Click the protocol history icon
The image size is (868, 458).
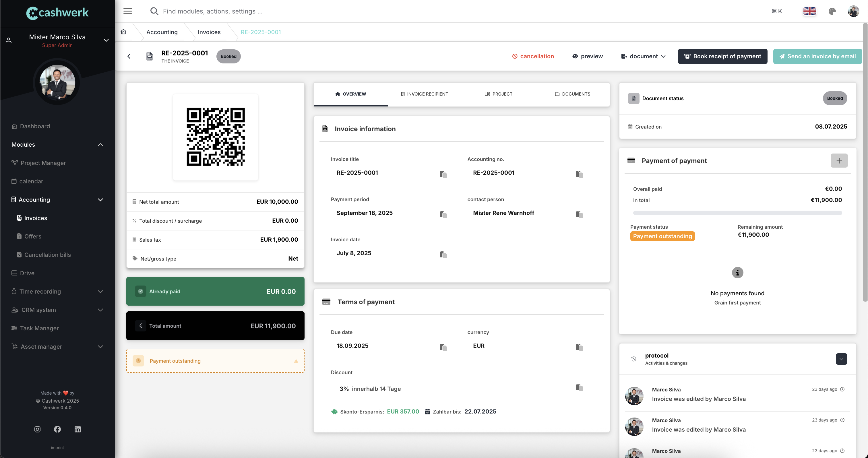pos(633,359)
